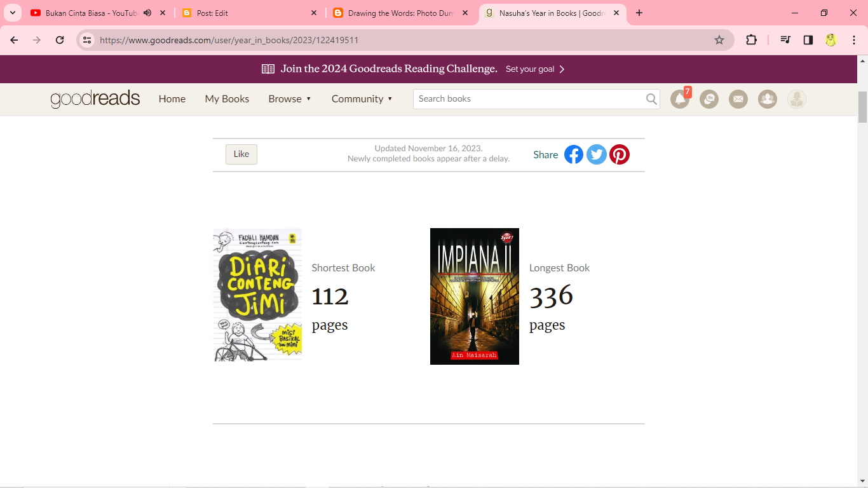868x488 pixels.
Task: View site information icon in address bar
Action: pos(88,40)
